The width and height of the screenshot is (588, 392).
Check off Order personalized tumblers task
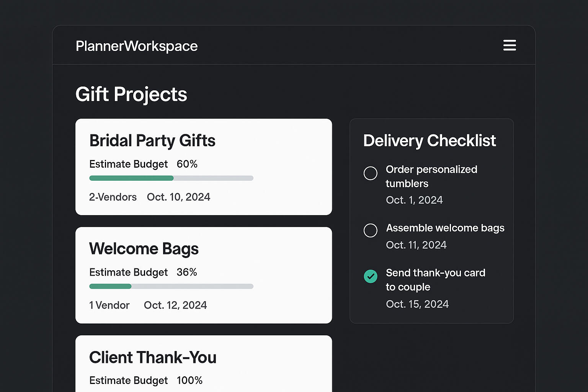pos(370,173)
